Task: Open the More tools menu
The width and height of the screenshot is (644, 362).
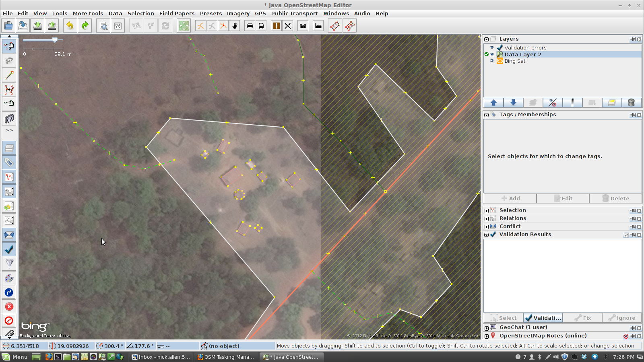Action: click(x=88, y=13)
